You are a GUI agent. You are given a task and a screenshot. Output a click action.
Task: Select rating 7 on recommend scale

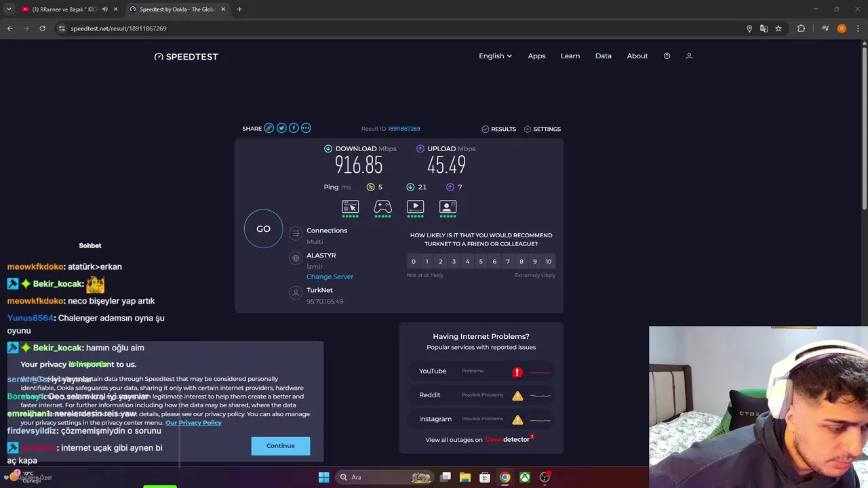pos(508,262)
